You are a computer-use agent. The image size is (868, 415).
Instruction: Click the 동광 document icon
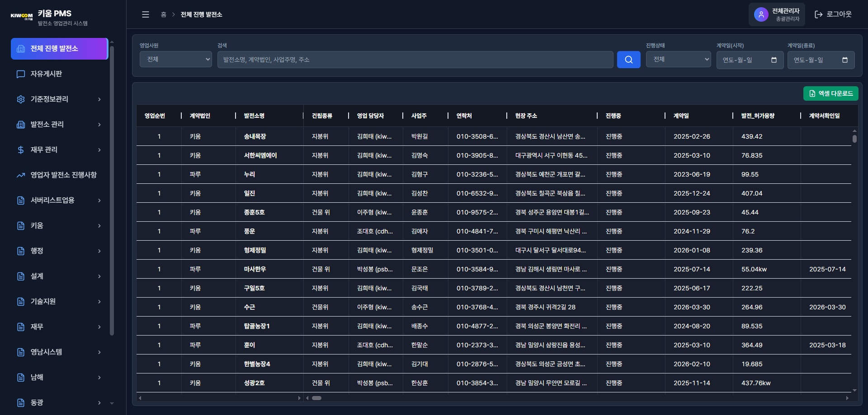21,403
